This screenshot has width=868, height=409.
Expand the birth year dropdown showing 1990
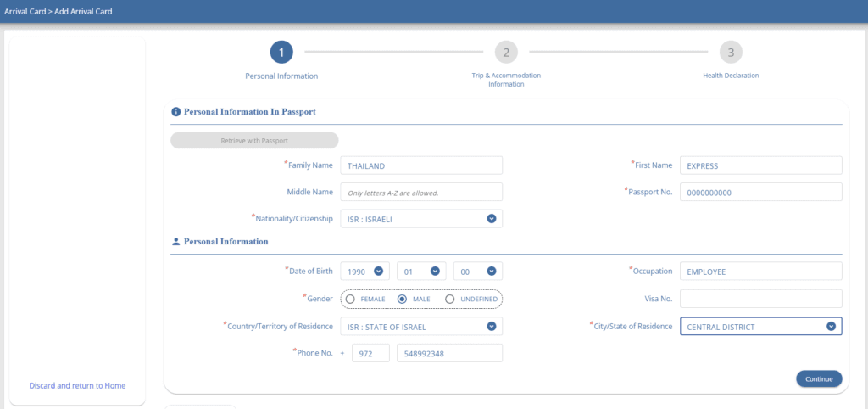click(x=379, y=272)
